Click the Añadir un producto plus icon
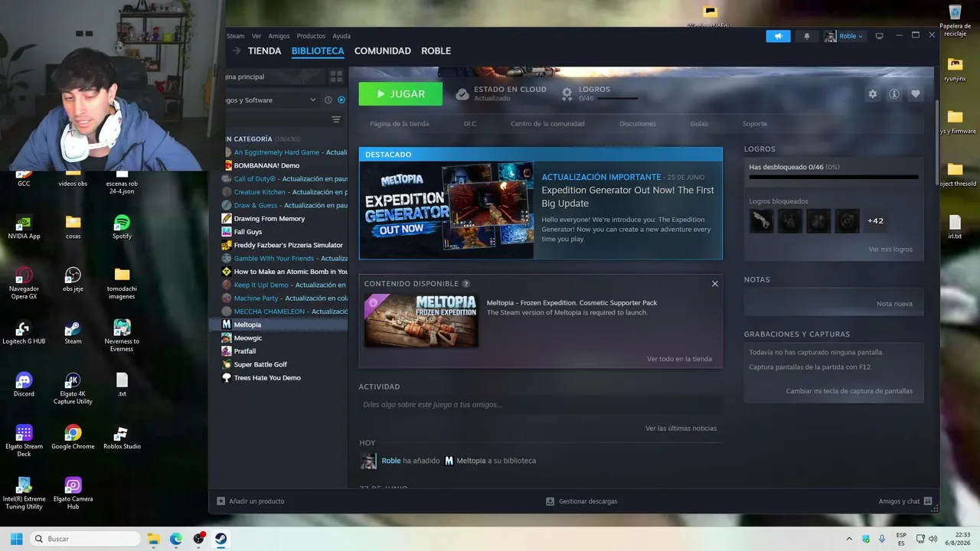The width and height of the screenshot is (980, 551). point(221,501)
